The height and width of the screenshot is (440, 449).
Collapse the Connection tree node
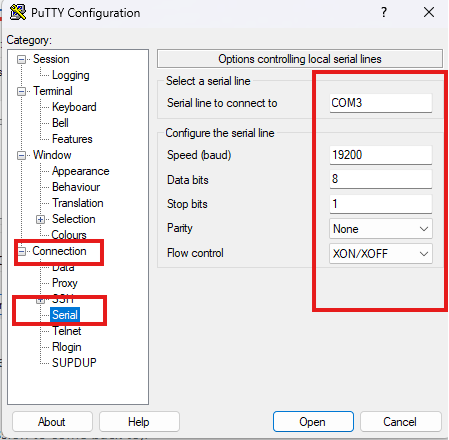click(21, 251)
